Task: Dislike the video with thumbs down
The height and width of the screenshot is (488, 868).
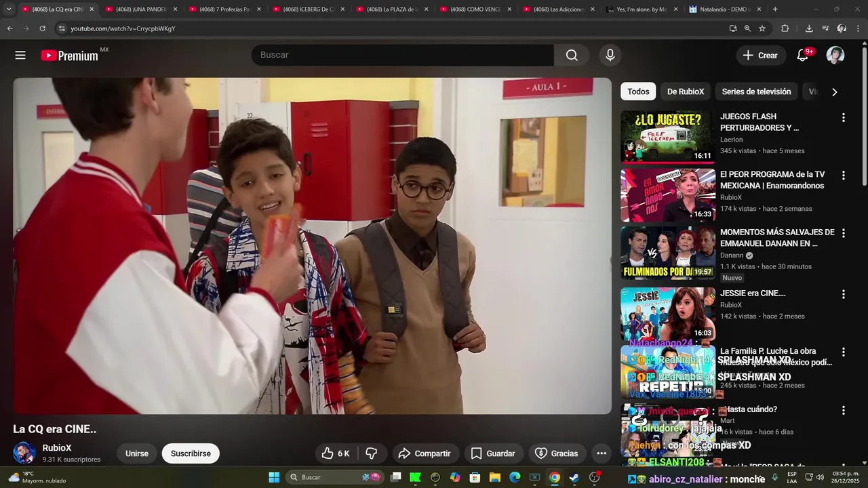Action: 372,453
